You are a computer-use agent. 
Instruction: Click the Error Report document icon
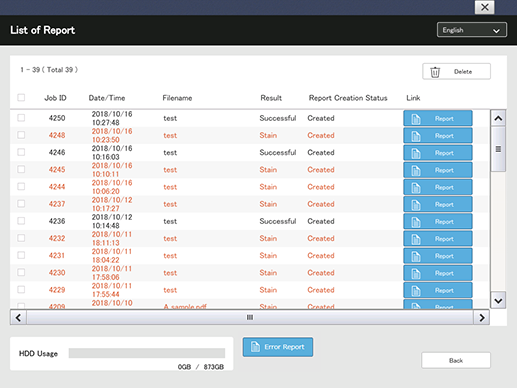tap(255, 347)
